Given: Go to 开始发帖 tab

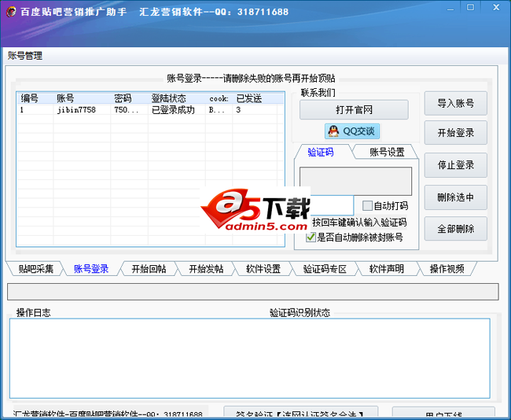Looking at the screenshot, I should coord(206,269).
